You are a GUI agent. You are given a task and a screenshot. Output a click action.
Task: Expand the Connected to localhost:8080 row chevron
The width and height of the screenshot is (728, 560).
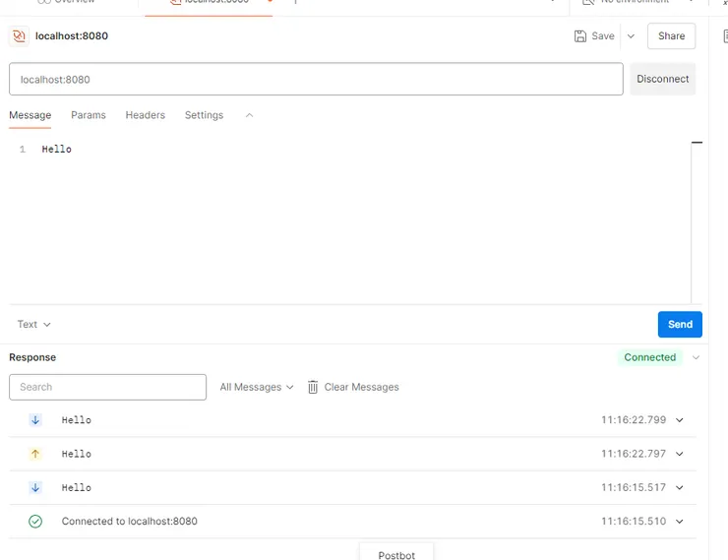(x=679, y=522)
